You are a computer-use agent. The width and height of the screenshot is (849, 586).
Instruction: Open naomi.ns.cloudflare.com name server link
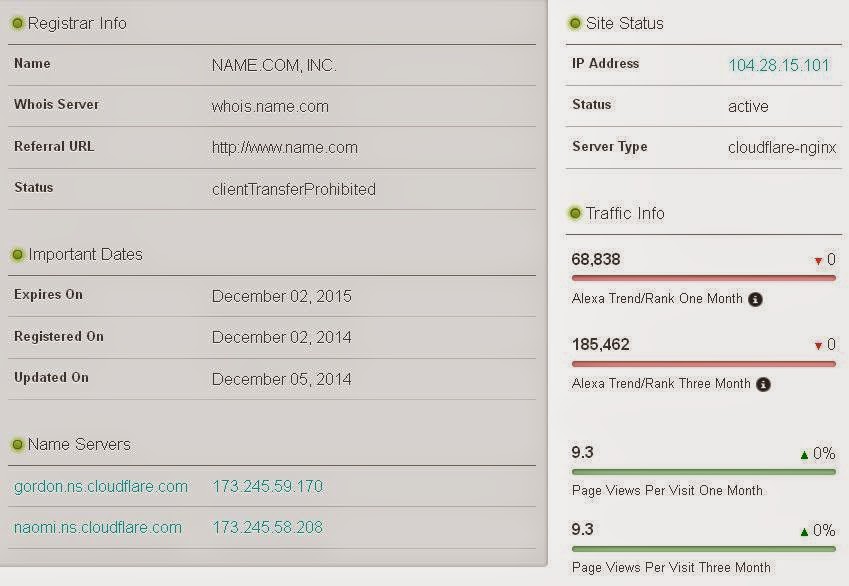point(98,528)
